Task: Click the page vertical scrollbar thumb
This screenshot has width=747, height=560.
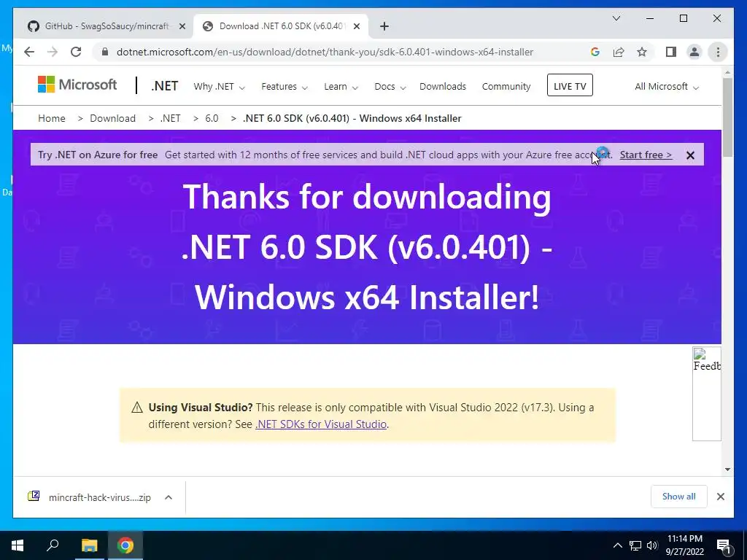Action: point(727,117)
